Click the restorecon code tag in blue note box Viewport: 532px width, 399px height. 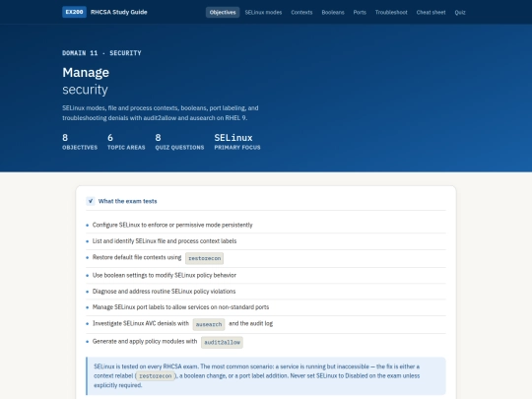(156, 376)
